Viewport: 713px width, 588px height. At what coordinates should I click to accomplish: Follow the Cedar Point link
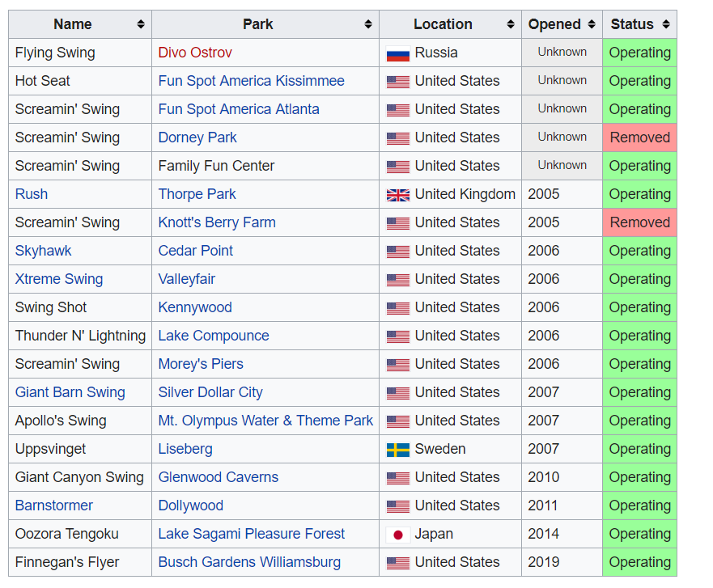(196, 251)
